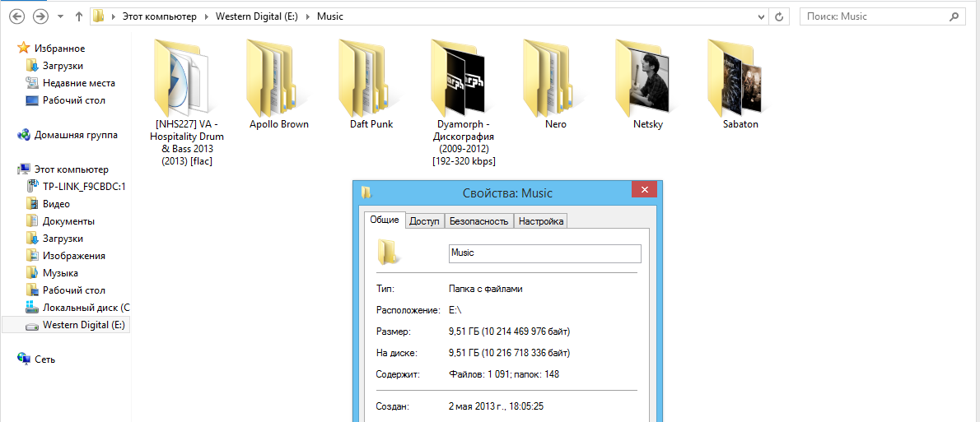The height and width of the screenshot is (422, 980).
Task: Select 'Избранное' star in navigation pane
Action: pos(23,48)
